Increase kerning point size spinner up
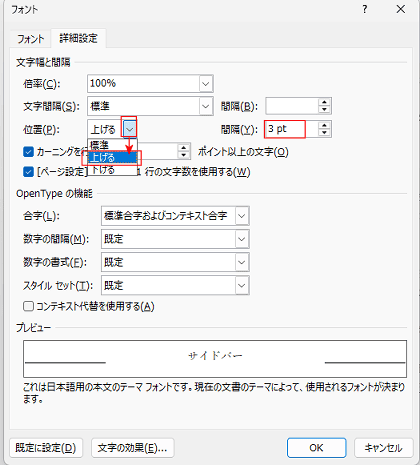The image size is (420, 465). (184, 148)
